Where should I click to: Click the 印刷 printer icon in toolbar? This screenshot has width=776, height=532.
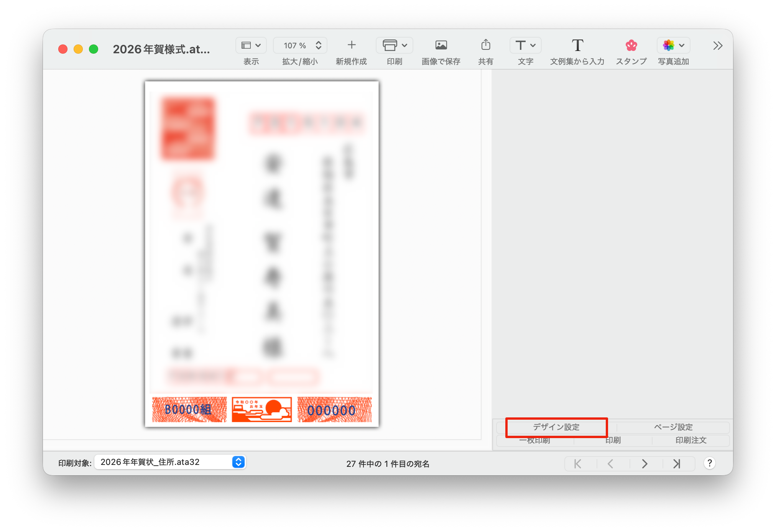point(390,45)
